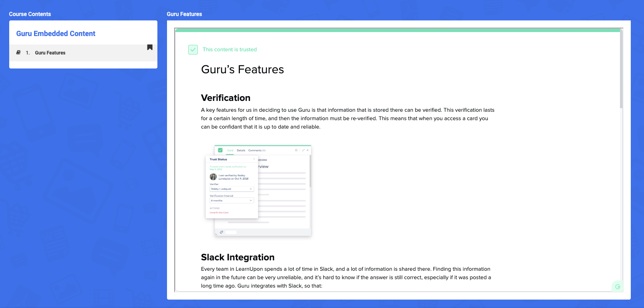Click the Slack Integration paragraph text
The height and width of the screenshot is (308, 644).
(x=346, y=278)
